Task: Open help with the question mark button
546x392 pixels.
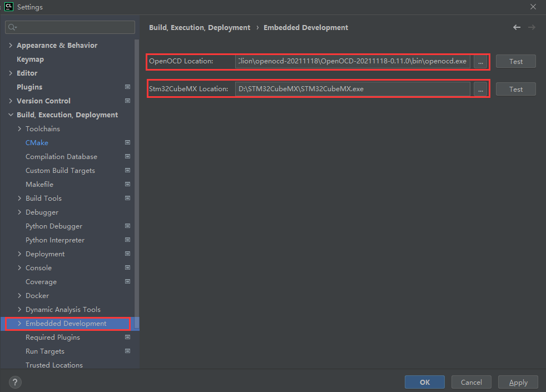Action: [15, 382]
